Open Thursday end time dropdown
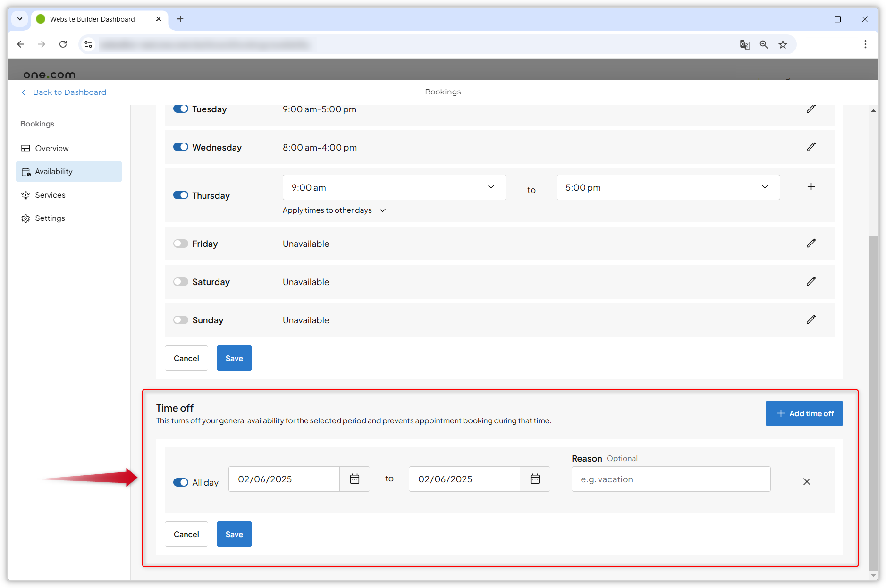 click(765, 187)
